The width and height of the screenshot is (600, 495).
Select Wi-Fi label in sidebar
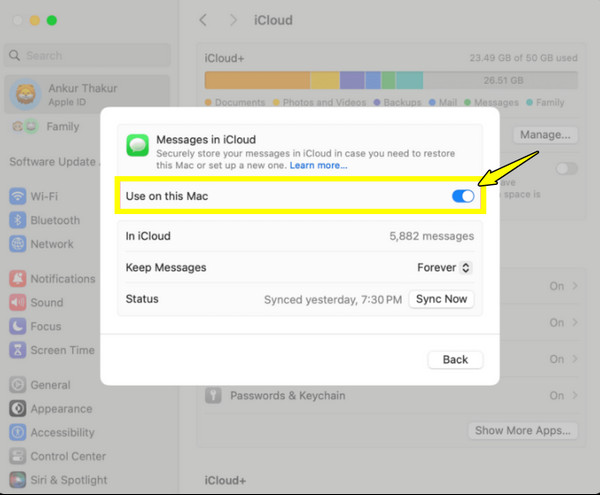[x=44, y=197]
